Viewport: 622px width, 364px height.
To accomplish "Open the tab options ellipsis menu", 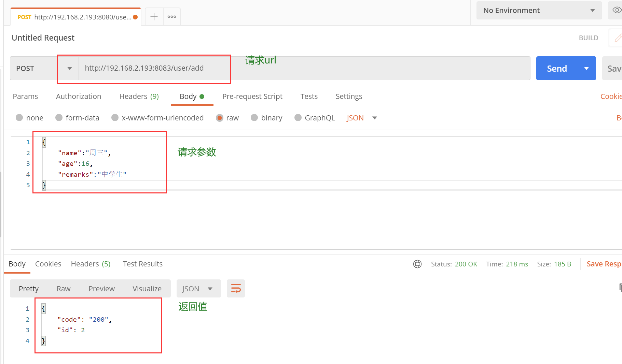I will click(172, 17).
